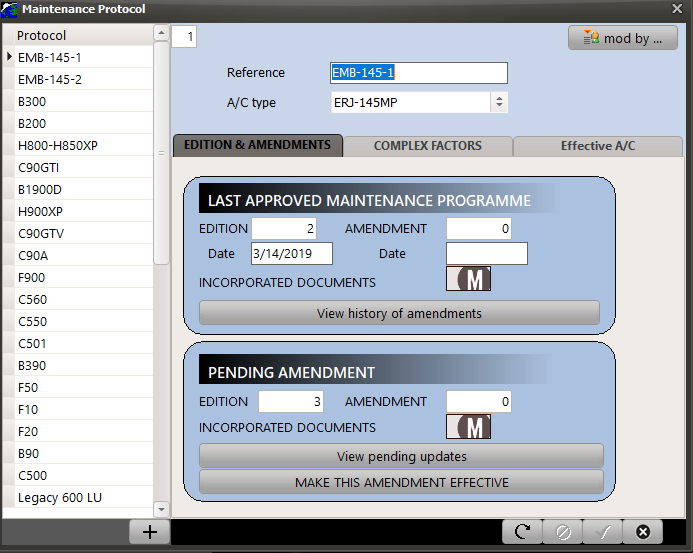Select EDITION & AMENDMENTS tab
Viewport: 693px width, 553px height.
pyautogui.click(x=258, y=145)
